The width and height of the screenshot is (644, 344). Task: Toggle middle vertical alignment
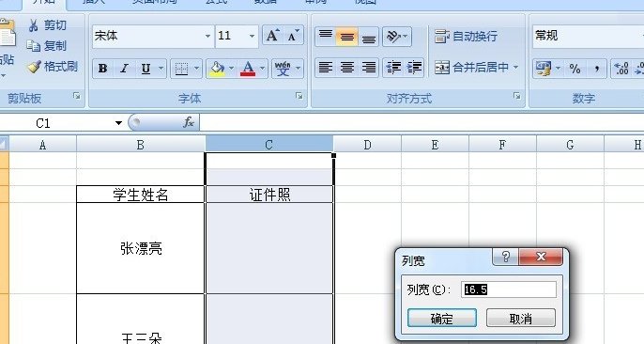click(347, 36)
